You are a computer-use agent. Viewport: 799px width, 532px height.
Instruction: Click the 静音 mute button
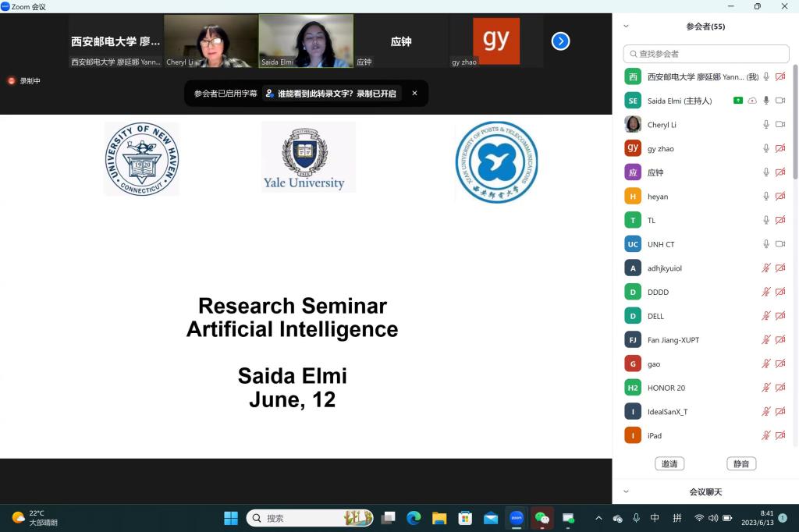click(741, 463)
